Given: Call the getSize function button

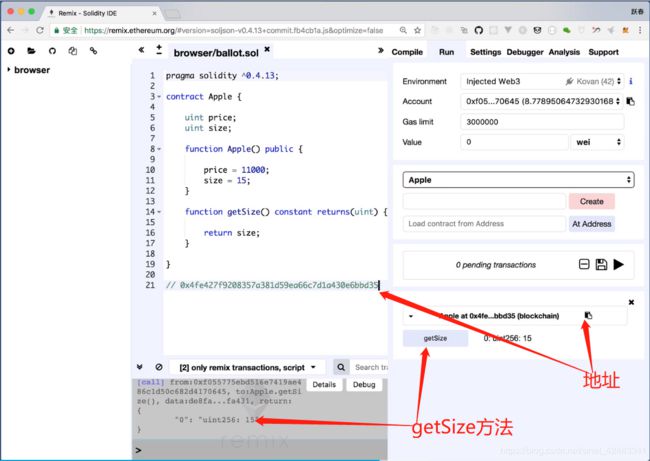Looking at the screenshot, I should click(x=435, y=338).
